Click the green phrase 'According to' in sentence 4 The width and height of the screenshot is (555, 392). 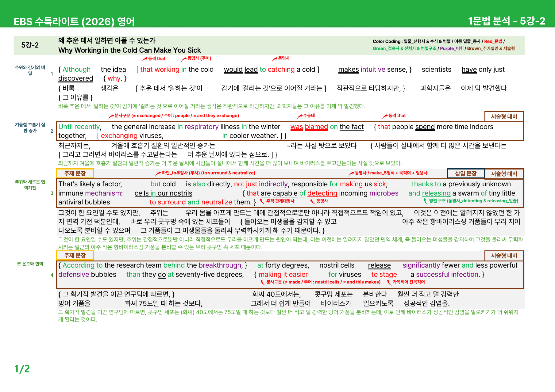click(x=83, y=265)
